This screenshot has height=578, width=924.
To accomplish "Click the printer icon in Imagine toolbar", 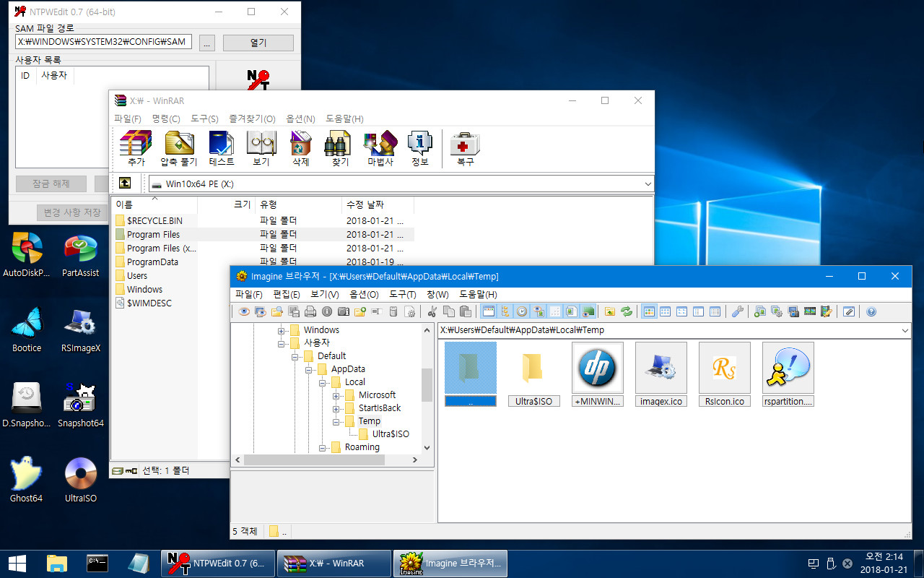I will pos(310,311).
